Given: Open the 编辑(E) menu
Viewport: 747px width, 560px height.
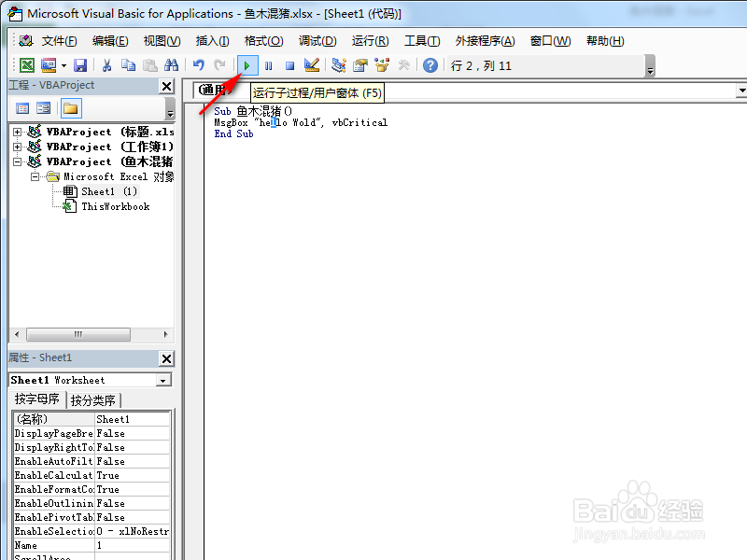Looking at the screenshot, I should 110,41.
